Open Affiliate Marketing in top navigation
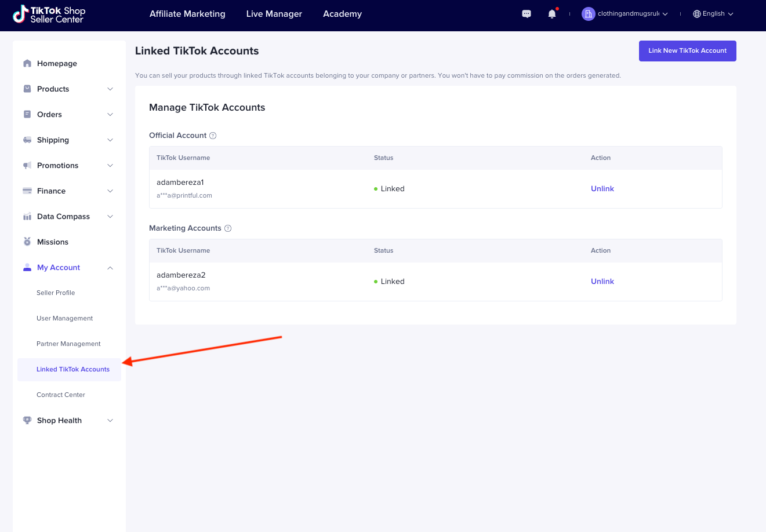This screenshot has height=532, width=766. [x=187, y=14]
